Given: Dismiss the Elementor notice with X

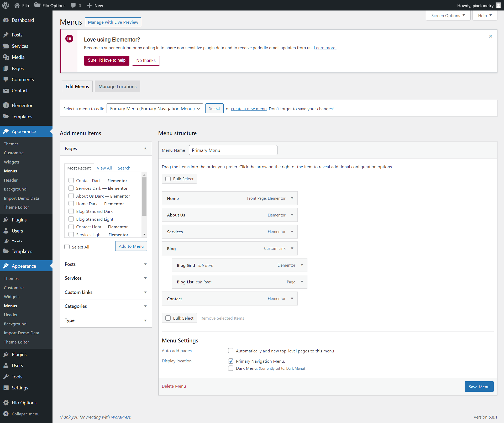Looking at the screenshot, I should pyautogui.click(x=490, y=36).
